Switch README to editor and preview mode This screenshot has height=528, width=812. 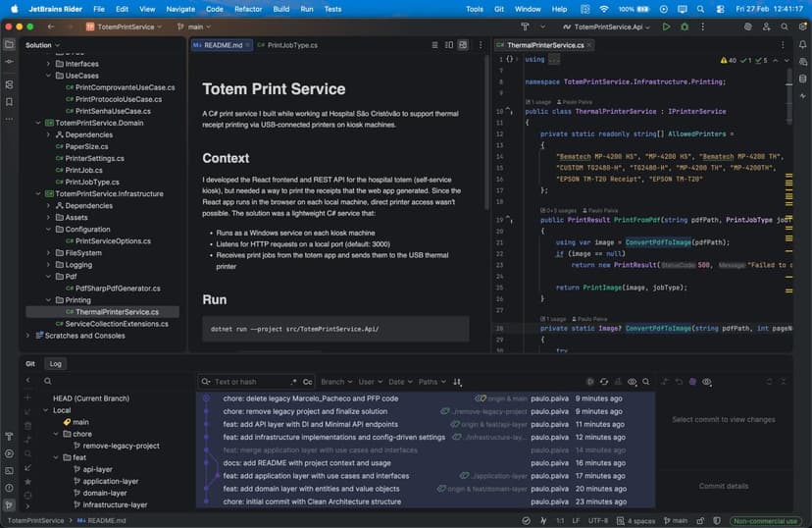448,45
